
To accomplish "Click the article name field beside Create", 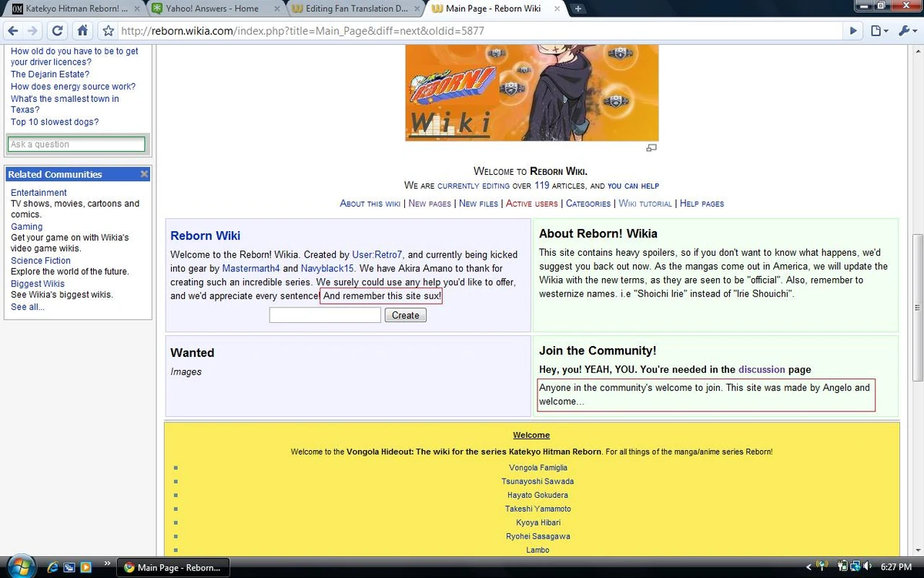I will [x=325, y=315].
